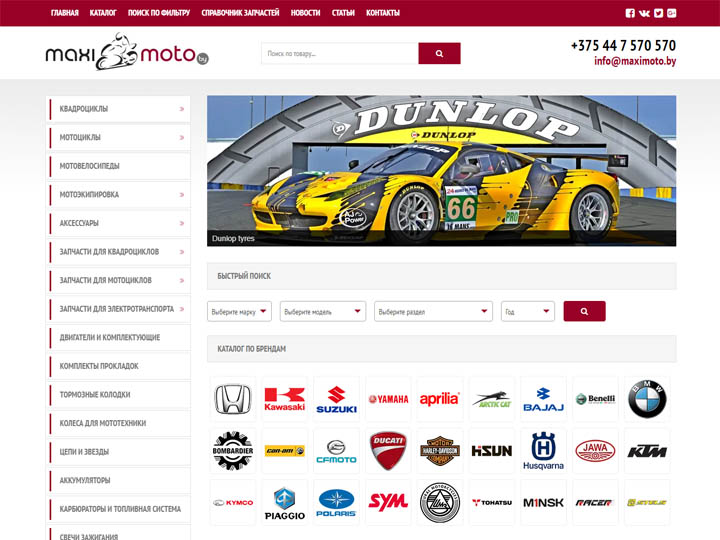
Task: Open 'Тормозные колодки' sidebar category
Action: tap(118, 395)
